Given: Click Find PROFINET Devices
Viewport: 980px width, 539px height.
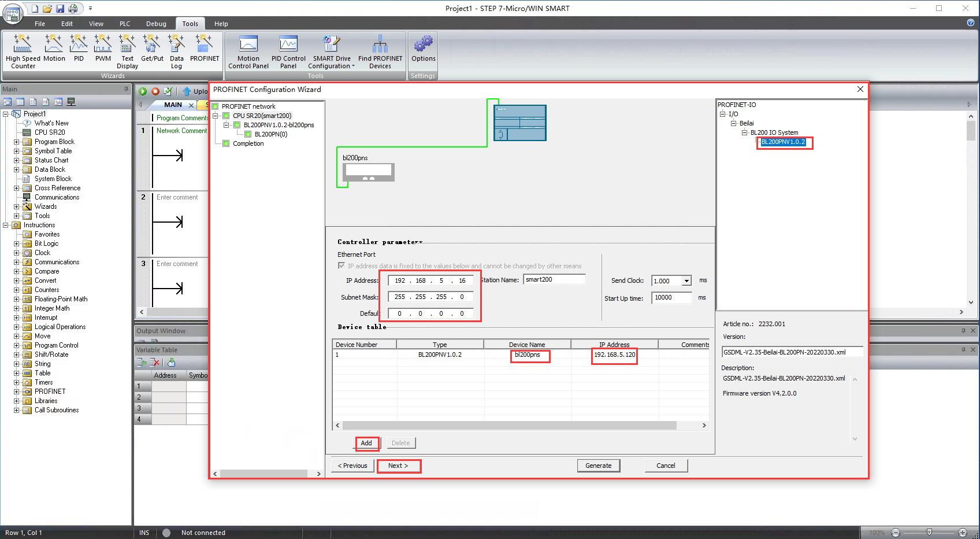Looking at the screenshot, I should coord(380,52).
